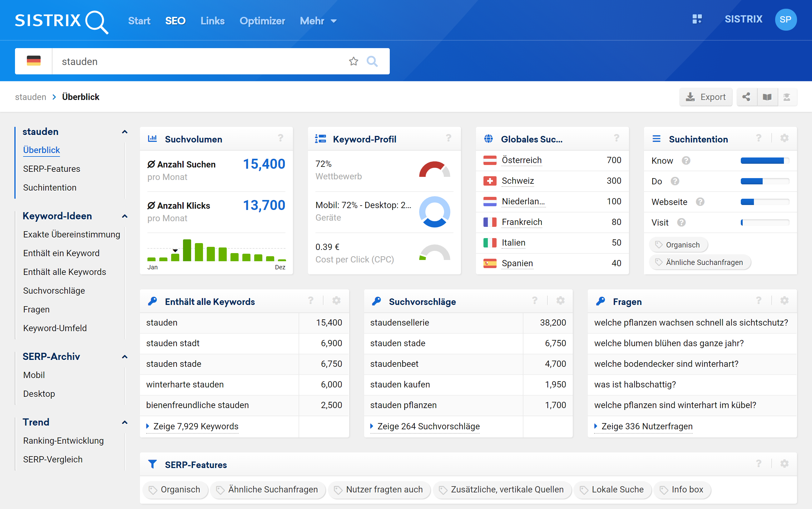The width and height of the screenshot is (812, 509).
Task: Click the Know intention progress bar
Action: [x=764, y=161]
